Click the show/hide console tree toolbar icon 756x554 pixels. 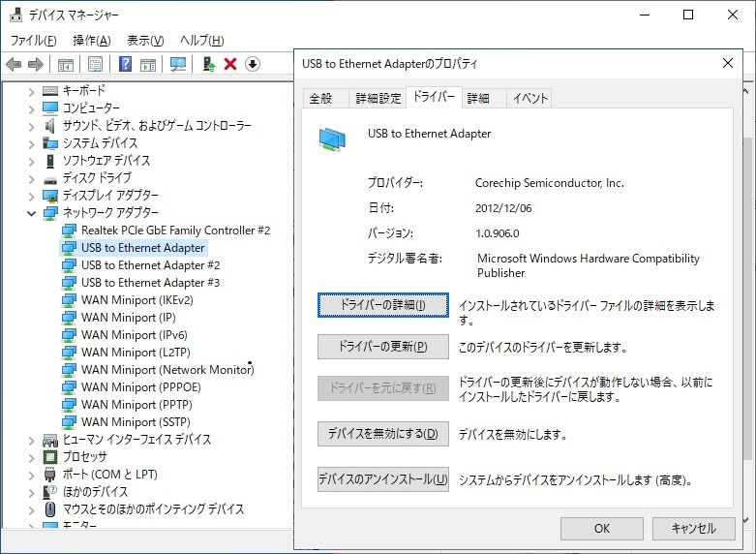[65, 64]
